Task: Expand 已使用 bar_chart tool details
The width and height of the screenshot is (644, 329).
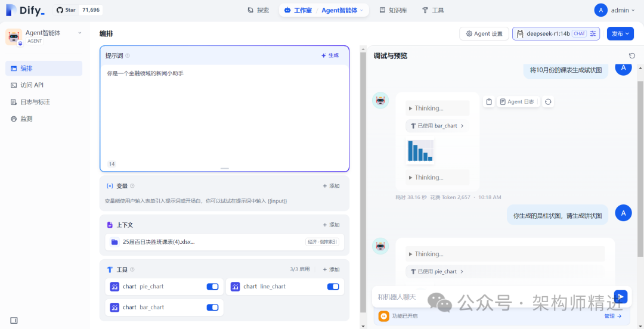Action: [437, 126]
